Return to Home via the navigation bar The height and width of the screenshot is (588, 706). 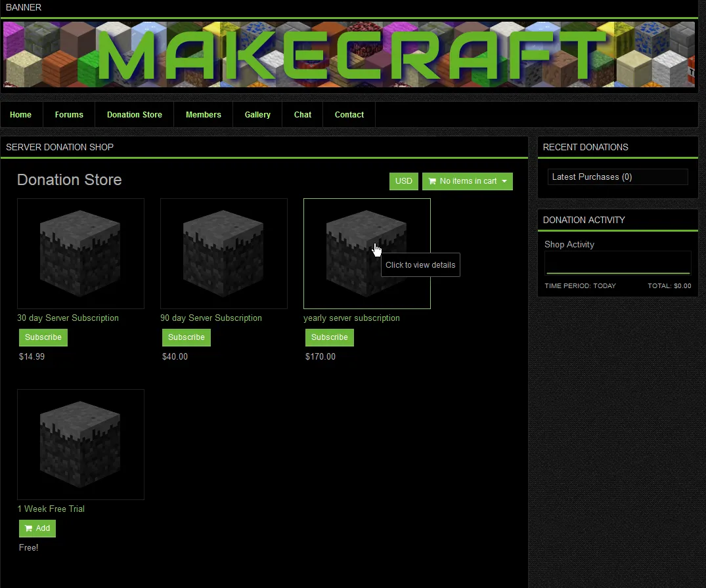coord(21,114)
